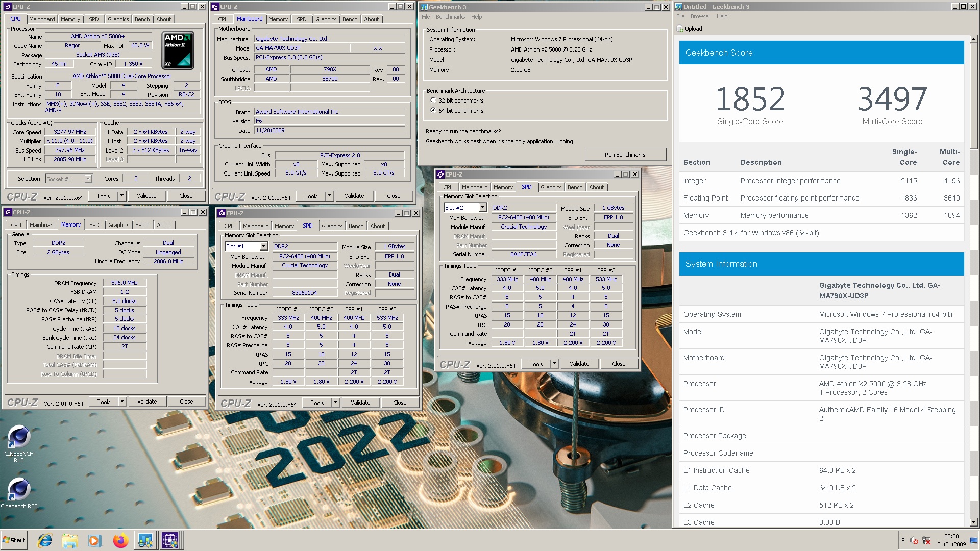Click title bar icon of CPU-Z CPU window
The height and width of the screenshot is (551, 980).
click(x=8, y=7)
